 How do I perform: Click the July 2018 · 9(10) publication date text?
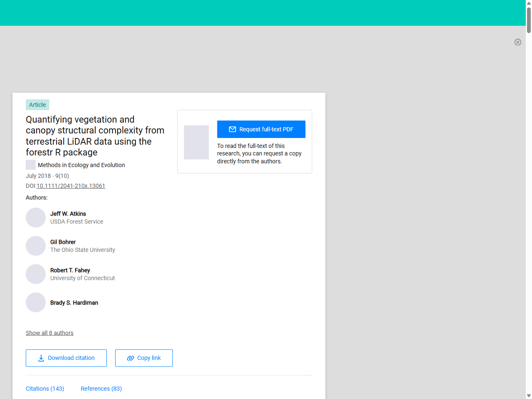click(x=47, y=176)
